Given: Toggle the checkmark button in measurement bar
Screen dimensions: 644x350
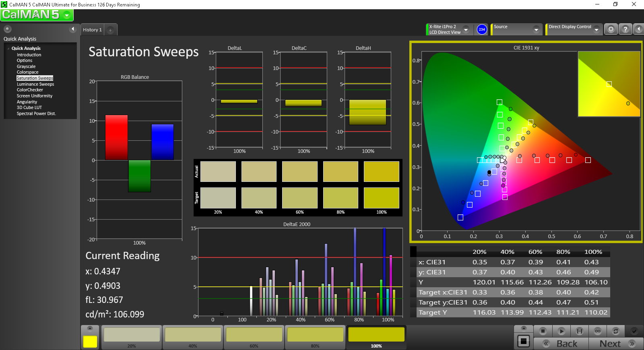Looking at the screenshot, I should [634, 331].
